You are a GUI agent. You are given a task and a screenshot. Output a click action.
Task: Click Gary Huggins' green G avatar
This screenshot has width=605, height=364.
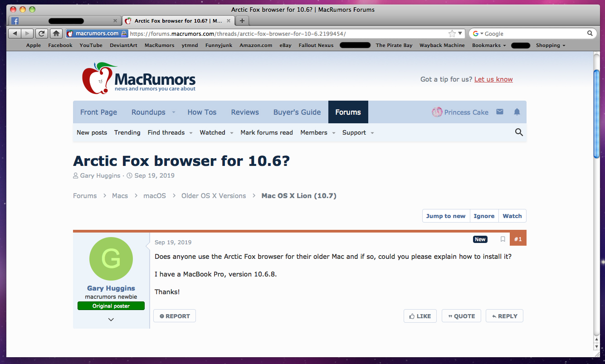pyautogui.click(x=111, y=259)
